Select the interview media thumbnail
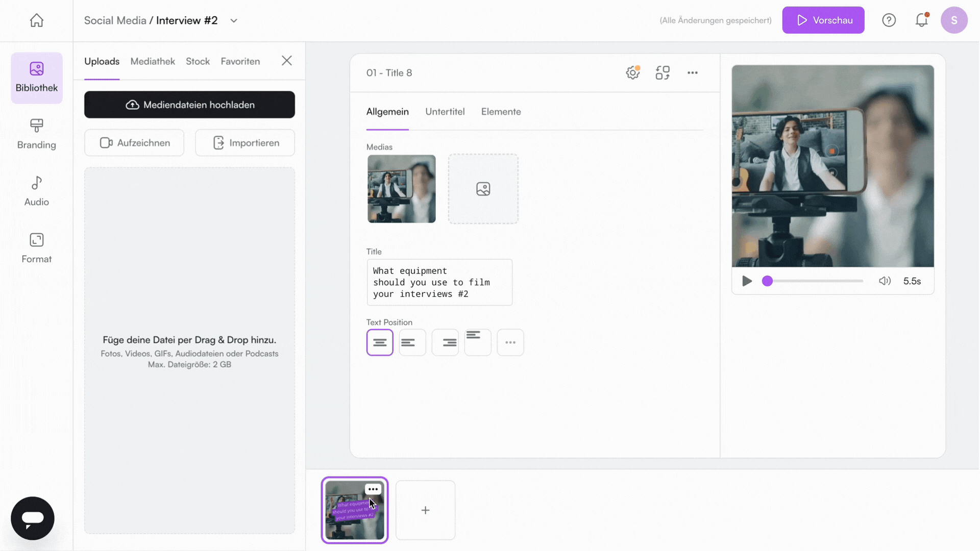The image size is (980, 551). click(402, 189)
